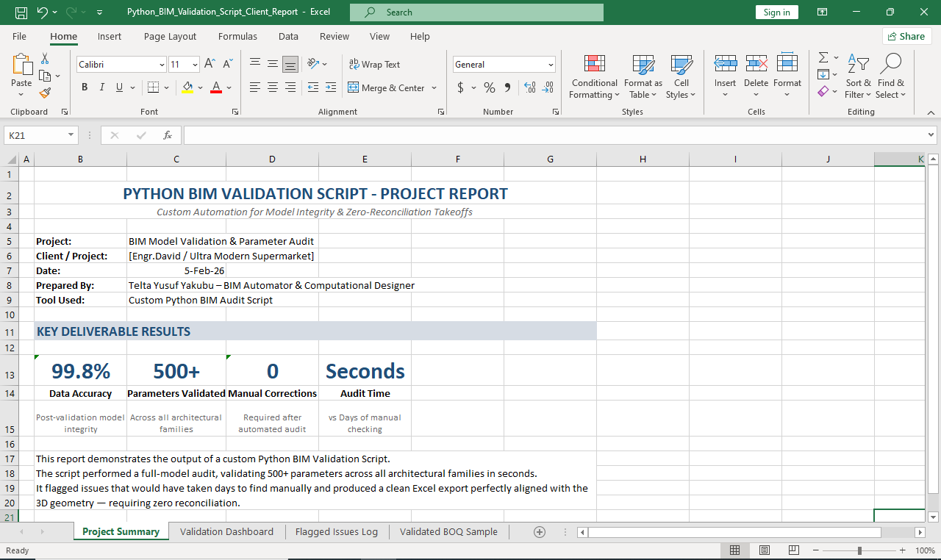Toggle Italic formatting
Viewport: 941px width, 560px height.
pos(102,87)
